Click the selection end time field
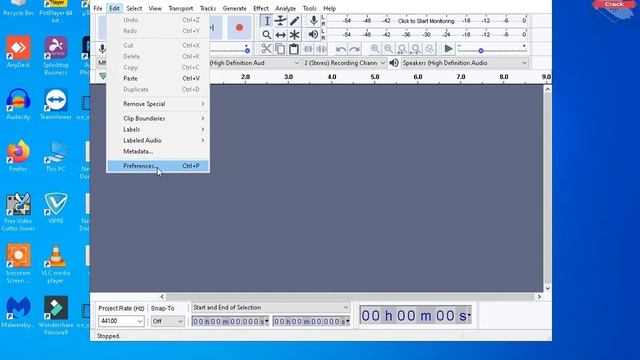Image resolution: width=640 pixels, height=360 pixels. (x=311, y=322)
